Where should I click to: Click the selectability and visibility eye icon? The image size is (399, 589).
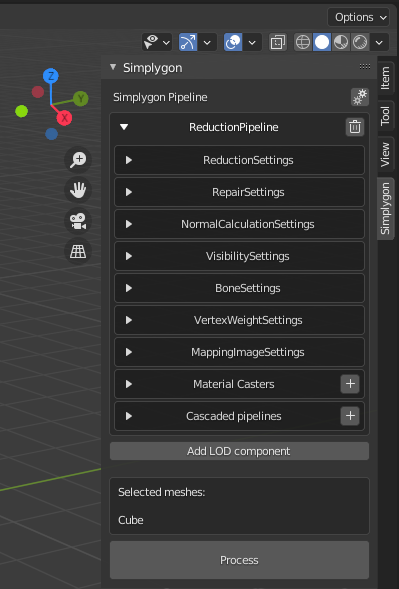pos(151,42)
